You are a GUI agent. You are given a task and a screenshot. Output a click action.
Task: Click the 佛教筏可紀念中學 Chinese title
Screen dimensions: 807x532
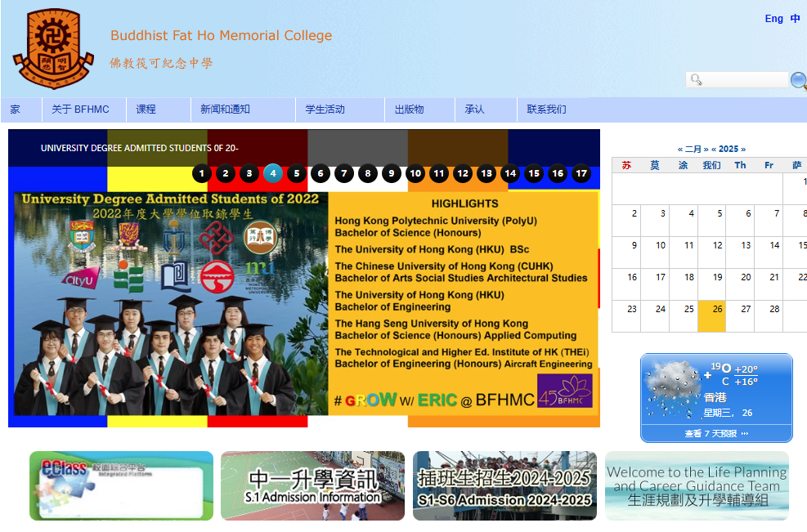coord(161,63)
